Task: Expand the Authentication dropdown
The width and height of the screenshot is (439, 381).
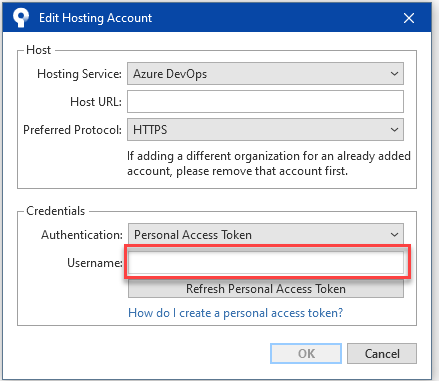Action: pos(266,234)
